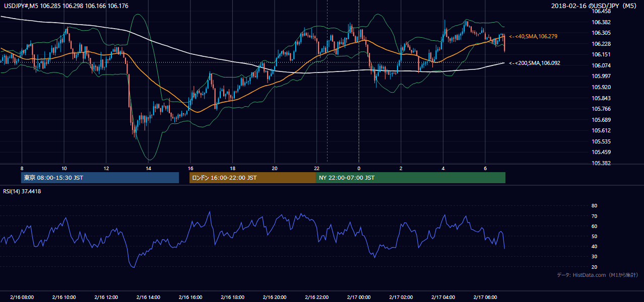Click the 2/16 08:00 date label
Viewport: 644px width, 302px height.
22,297
